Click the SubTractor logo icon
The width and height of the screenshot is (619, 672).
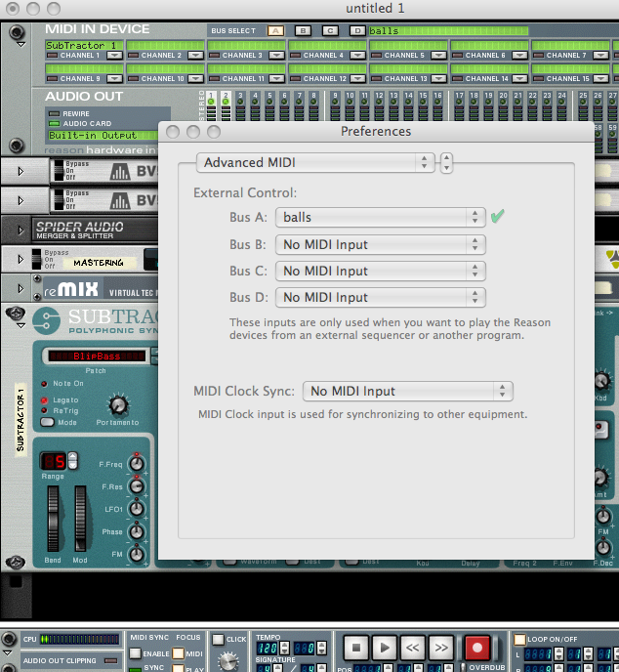point(46,321)
